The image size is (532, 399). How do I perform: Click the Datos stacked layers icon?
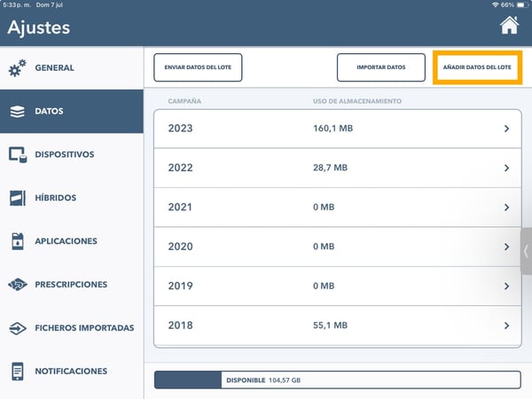point(18,112)
